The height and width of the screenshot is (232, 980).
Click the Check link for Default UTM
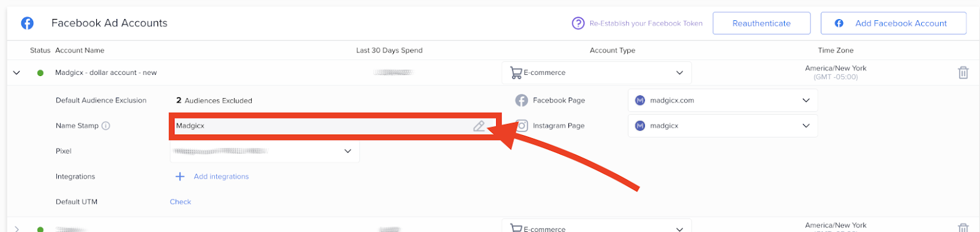click(x=180, y=202)
